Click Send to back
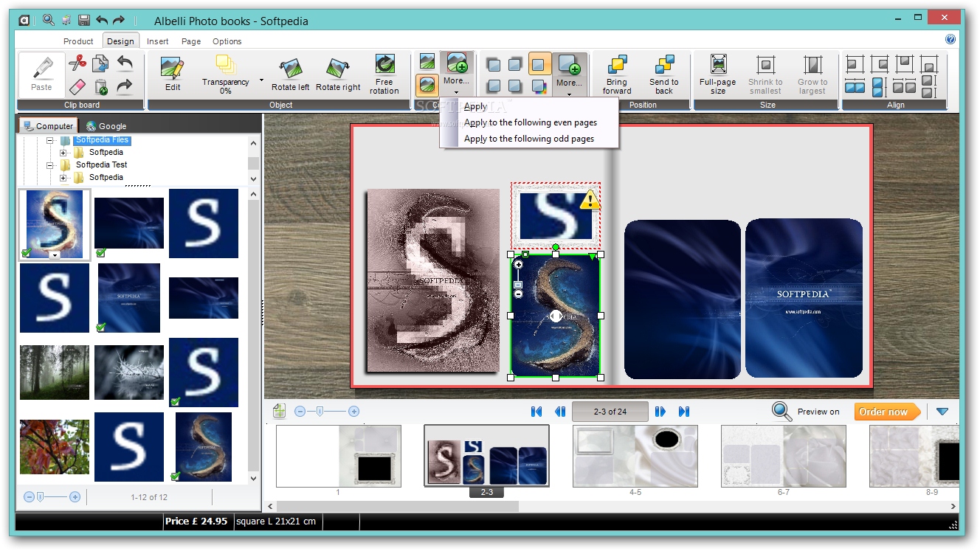The image size is (980, 551). [664, 74]
